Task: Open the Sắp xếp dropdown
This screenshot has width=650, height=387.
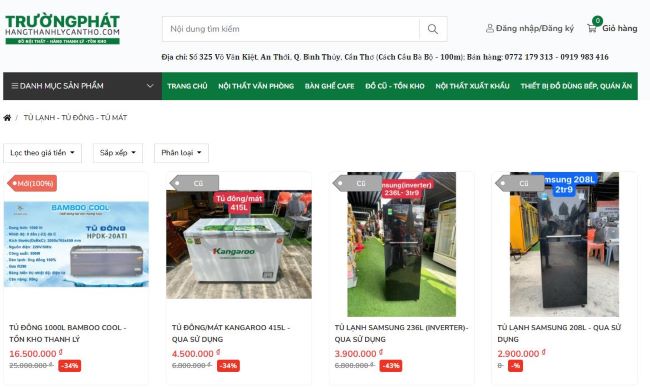Action: click(118, 153)
